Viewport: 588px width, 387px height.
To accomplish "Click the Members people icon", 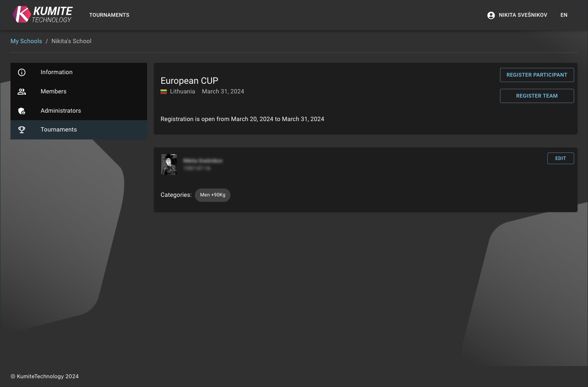I will pos(22,92).
